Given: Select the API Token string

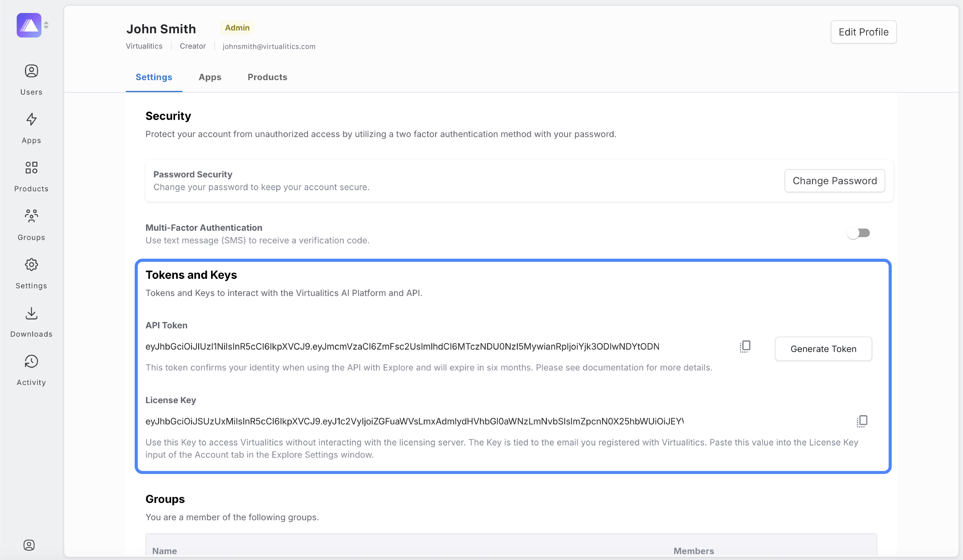Looking at the screenshot, I should pyautogui.click(x=402, y=346).
